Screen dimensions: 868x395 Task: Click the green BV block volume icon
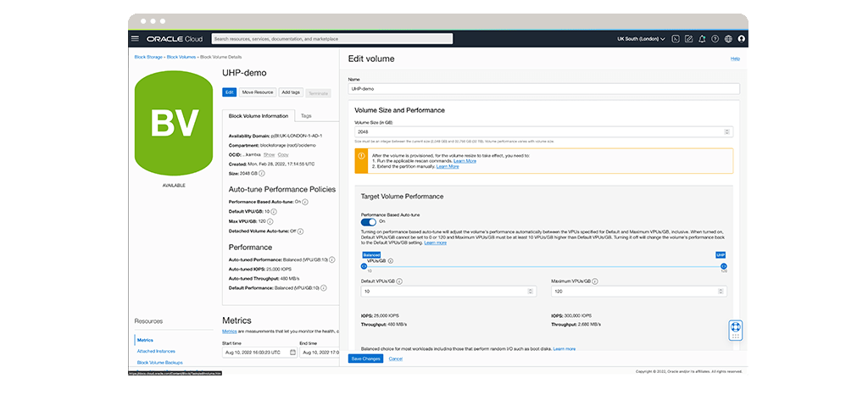click(174, 124)
